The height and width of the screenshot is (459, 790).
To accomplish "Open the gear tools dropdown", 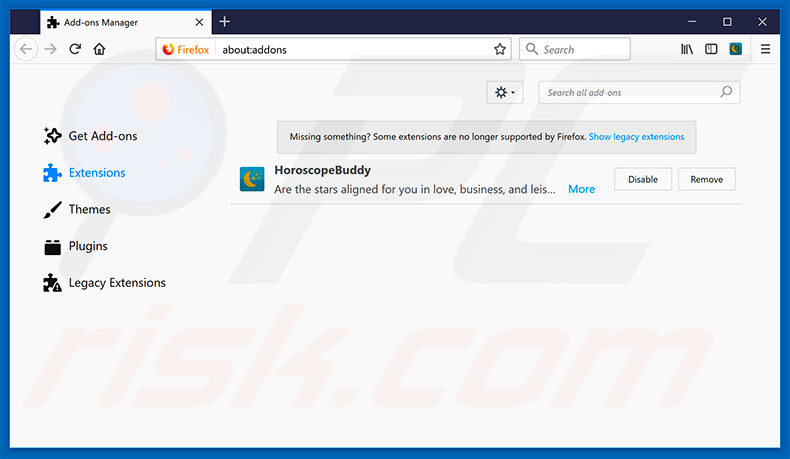I will point(504,92).
